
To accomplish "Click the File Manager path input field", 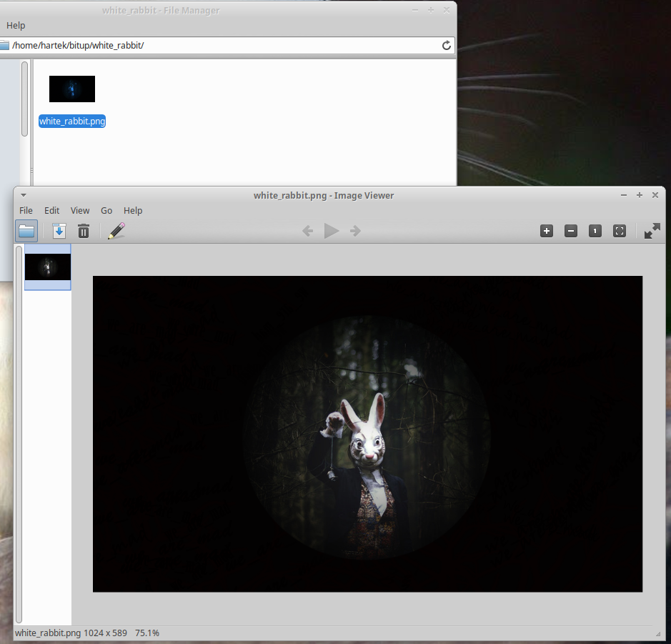I will [222, 46].
